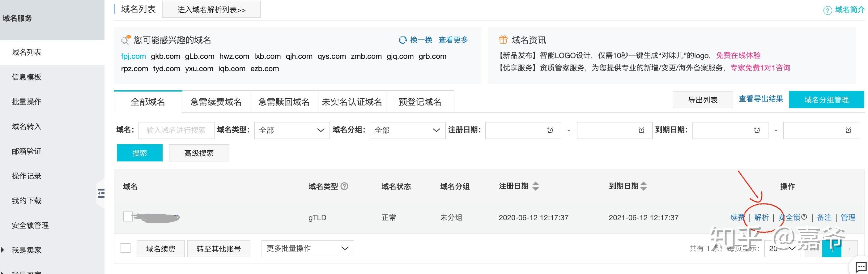Screen dimensions: 868x274
Task: Open the chat support icon
Action: [x=861, y=267]
